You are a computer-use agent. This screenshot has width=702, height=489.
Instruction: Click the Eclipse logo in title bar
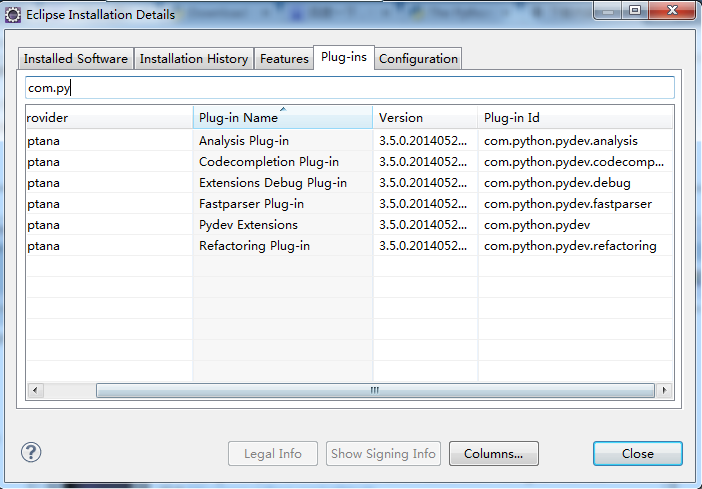coord(13,15)
